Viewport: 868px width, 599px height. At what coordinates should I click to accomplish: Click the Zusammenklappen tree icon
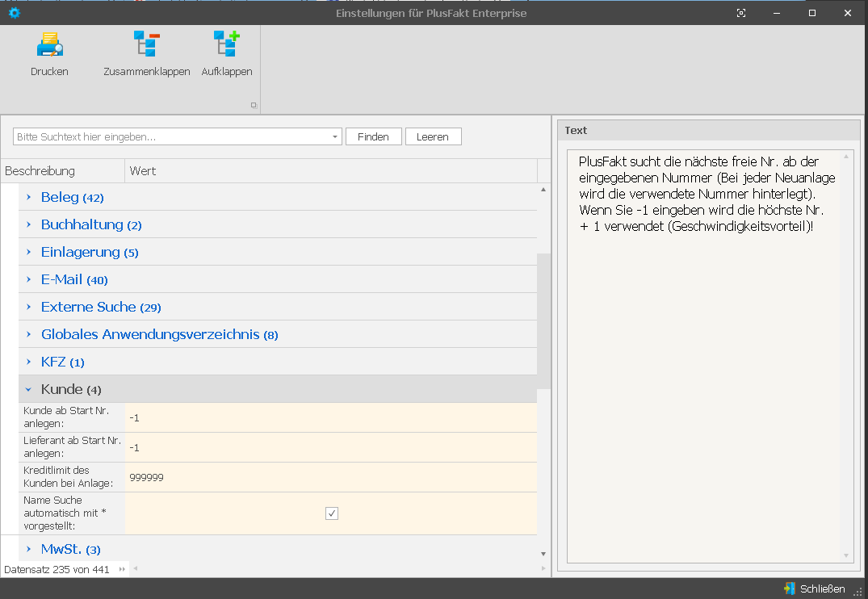coord(147,44)
